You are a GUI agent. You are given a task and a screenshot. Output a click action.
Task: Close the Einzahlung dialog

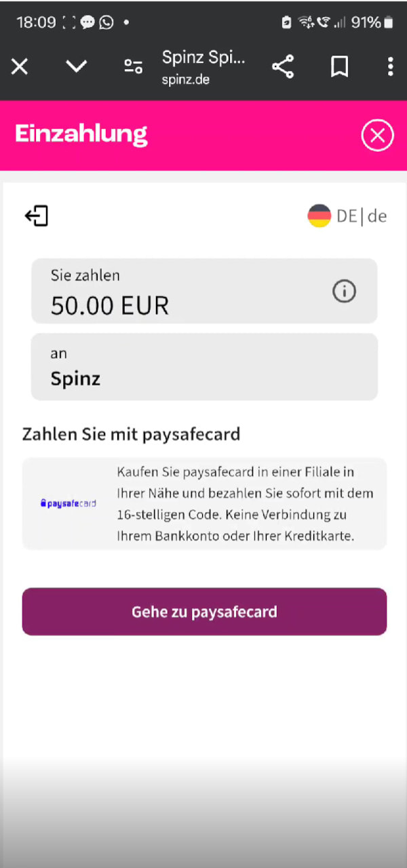point(377,136)
